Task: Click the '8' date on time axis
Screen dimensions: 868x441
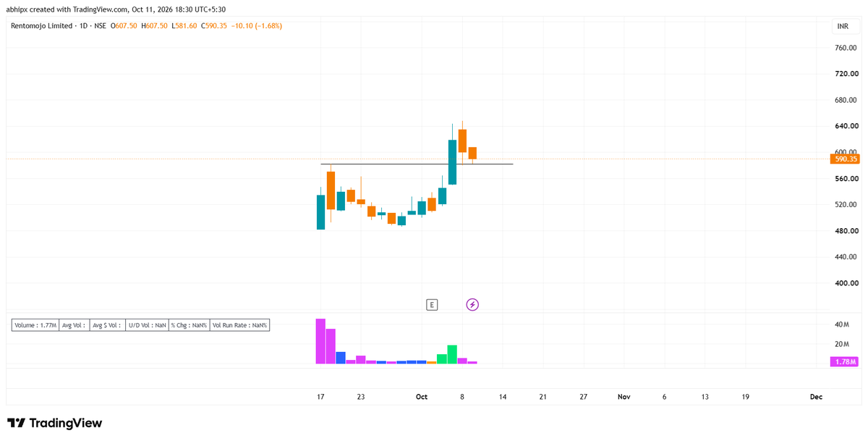Action: (462, 397)
